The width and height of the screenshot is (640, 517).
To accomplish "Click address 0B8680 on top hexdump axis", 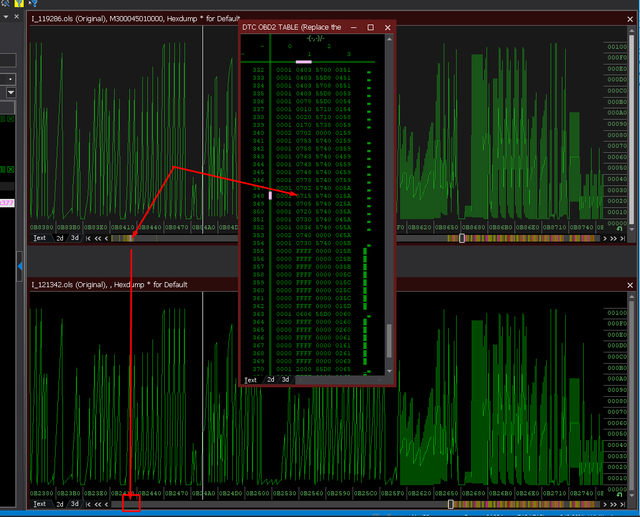I will click(473, 227).
